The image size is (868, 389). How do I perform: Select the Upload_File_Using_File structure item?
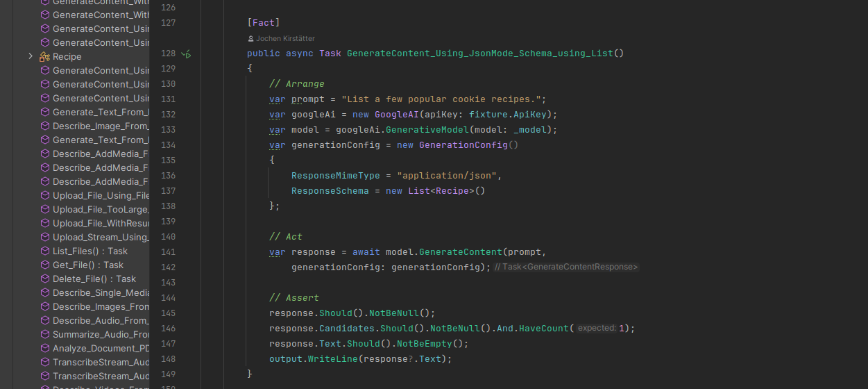click(101, 196)
